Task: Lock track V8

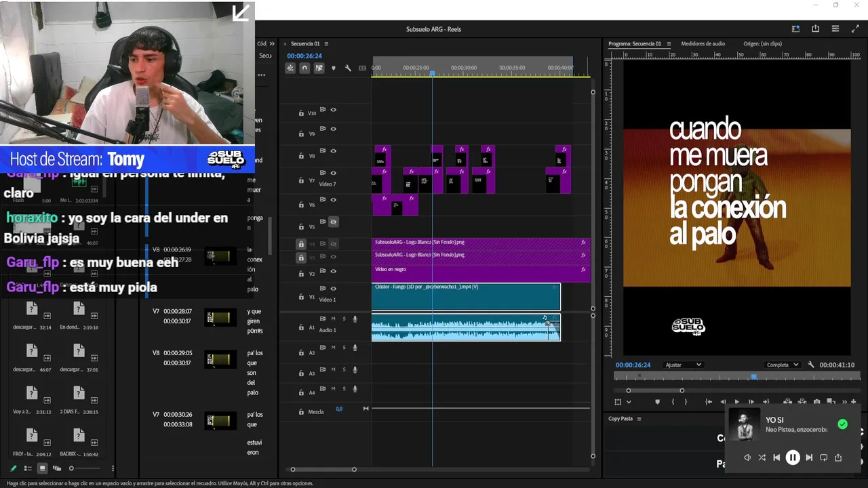Action: click(301, 156)
